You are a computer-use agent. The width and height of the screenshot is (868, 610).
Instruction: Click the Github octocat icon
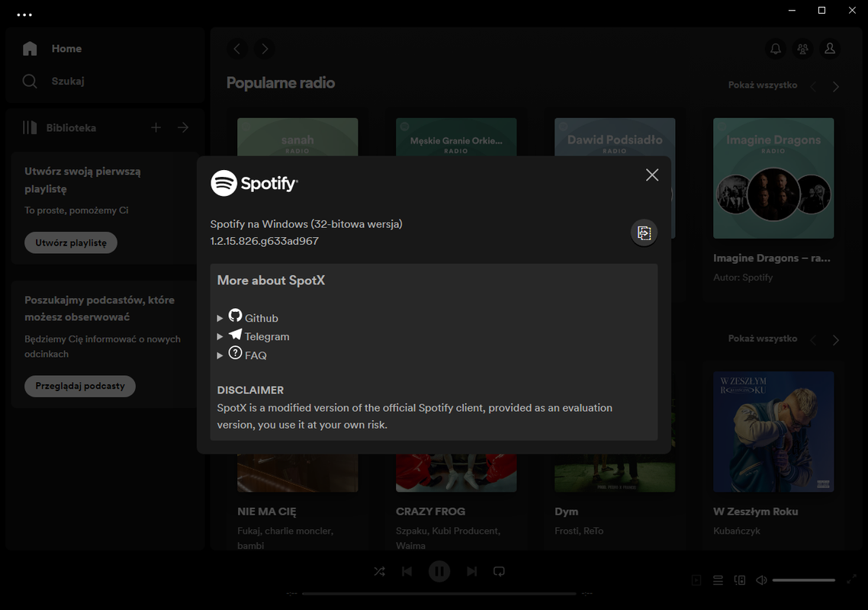point(235,316)
